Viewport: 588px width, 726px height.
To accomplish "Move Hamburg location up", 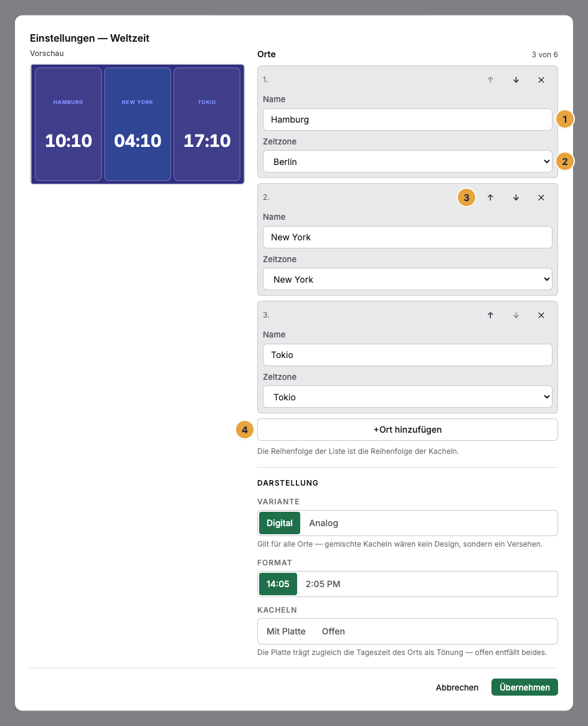I will (x=490, y=80).
